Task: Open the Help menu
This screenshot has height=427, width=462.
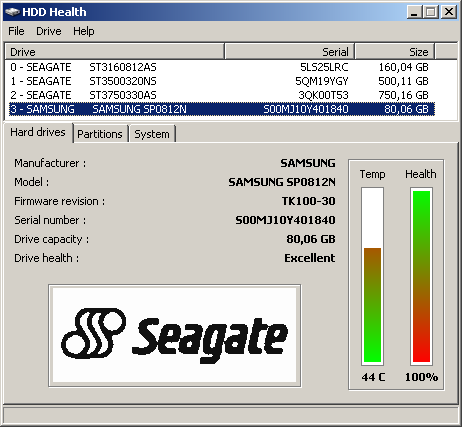Action: [x=84, y=31]
